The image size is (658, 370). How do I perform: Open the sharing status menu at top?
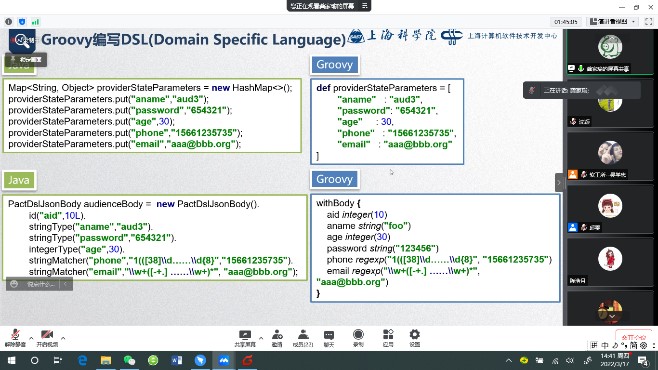329,6
